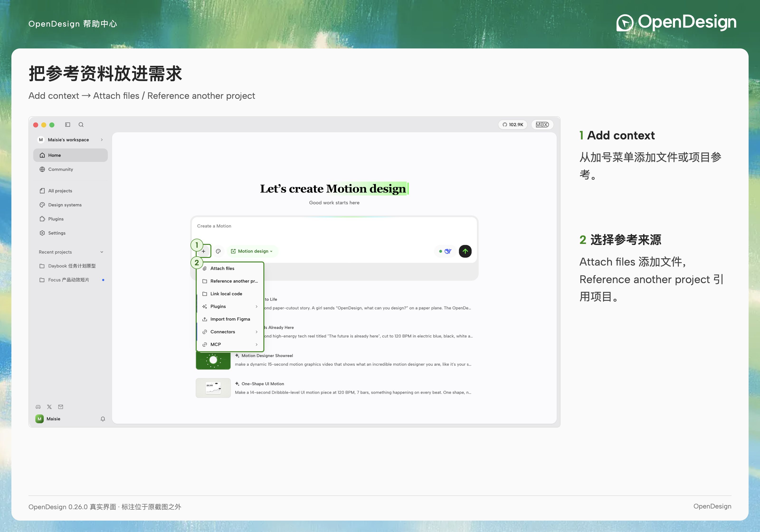
Task: Expand the Plugins submenu arrow
Action: (x=256, y=307)
